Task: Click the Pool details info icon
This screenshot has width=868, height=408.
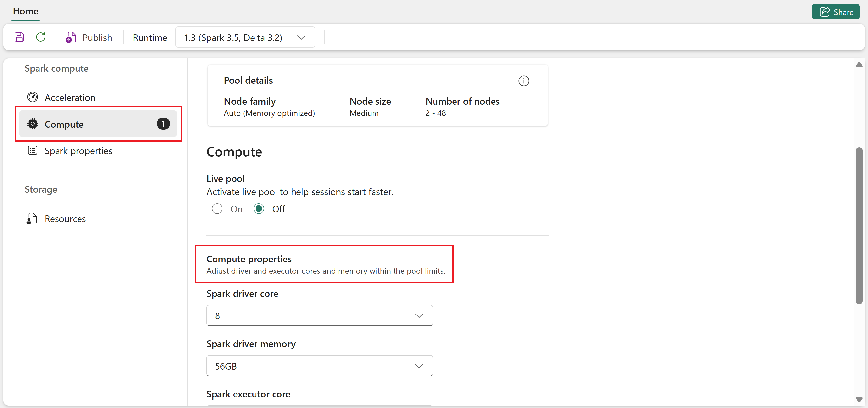Action: 524,81
